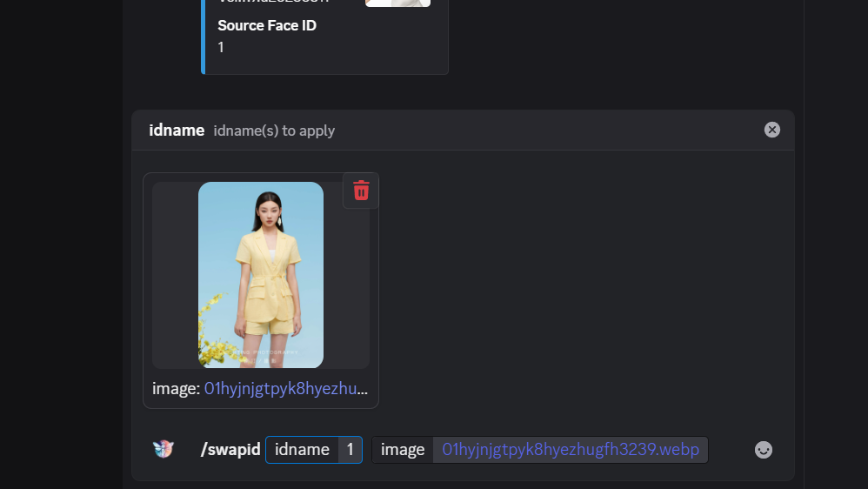Select the idname field with value 1
Screen dimensions: 868x489
(314, 450)
